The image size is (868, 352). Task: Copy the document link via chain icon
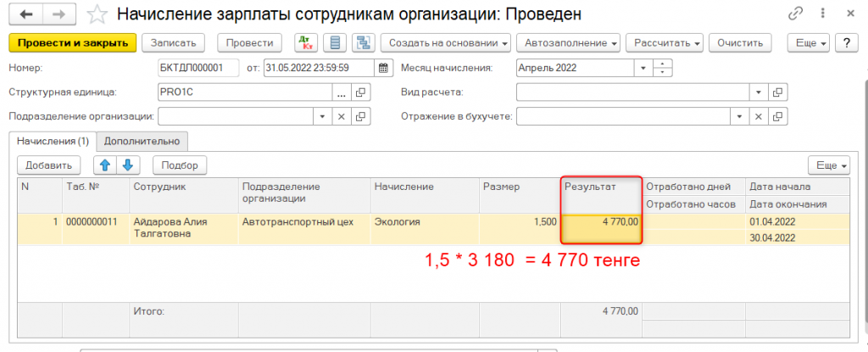pos(795,14)
